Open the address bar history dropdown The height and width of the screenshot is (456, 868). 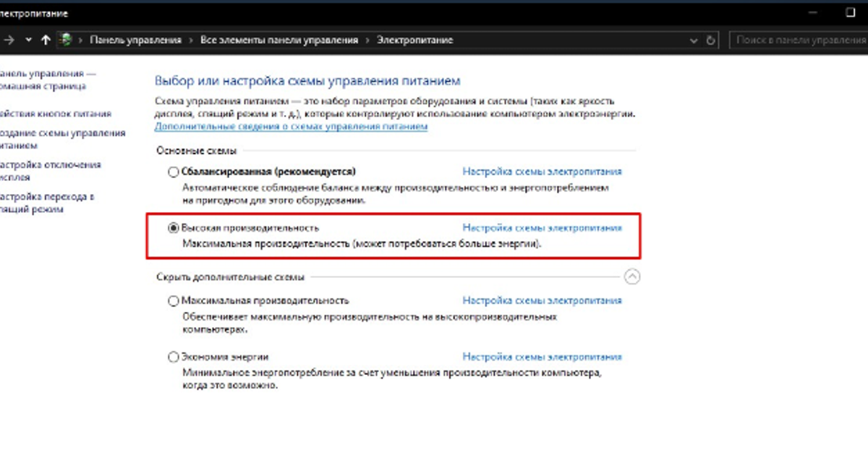695,41
